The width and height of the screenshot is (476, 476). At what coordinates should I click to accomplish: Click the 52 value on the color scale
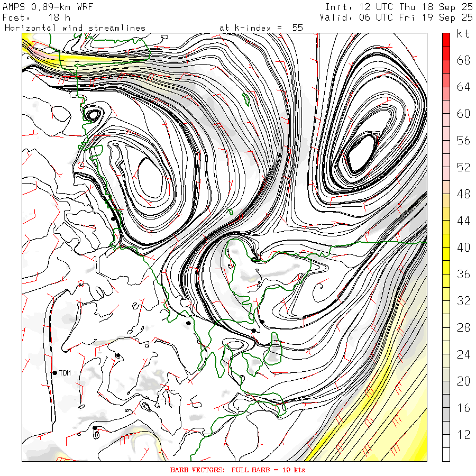[x=463, y=168]
